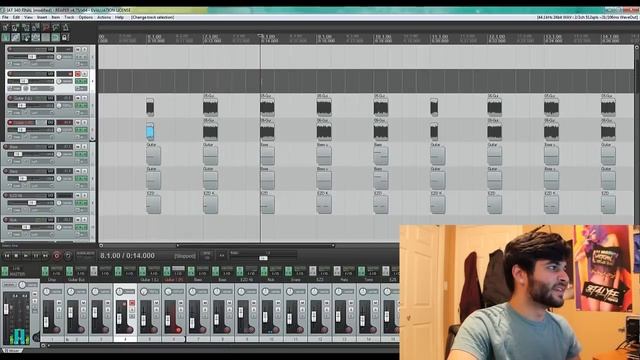This screenshot has width=640, height=360.
Task: Click ruler at measure 12.1.00
Action: pyautogui.click(x=496, y=39)
